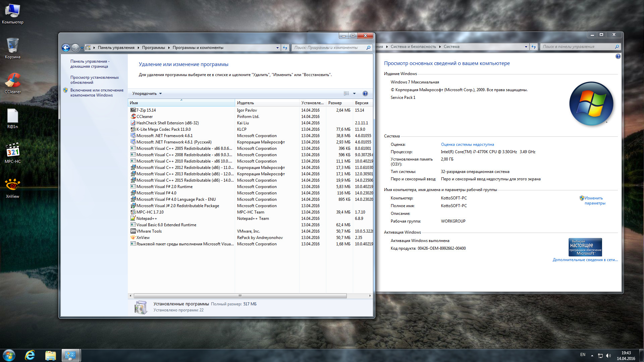Click the horizontal scrollbar in program list
644x362 pixels.
(x=240, y=296)
